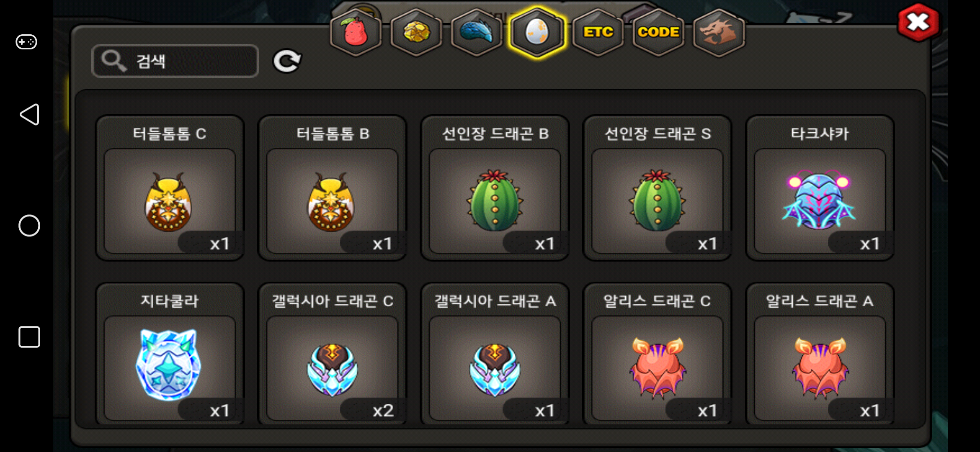Viewport: 980px width, 452px height.
Task: Tap the 타크샤카 blue egg
Action: 820,188
